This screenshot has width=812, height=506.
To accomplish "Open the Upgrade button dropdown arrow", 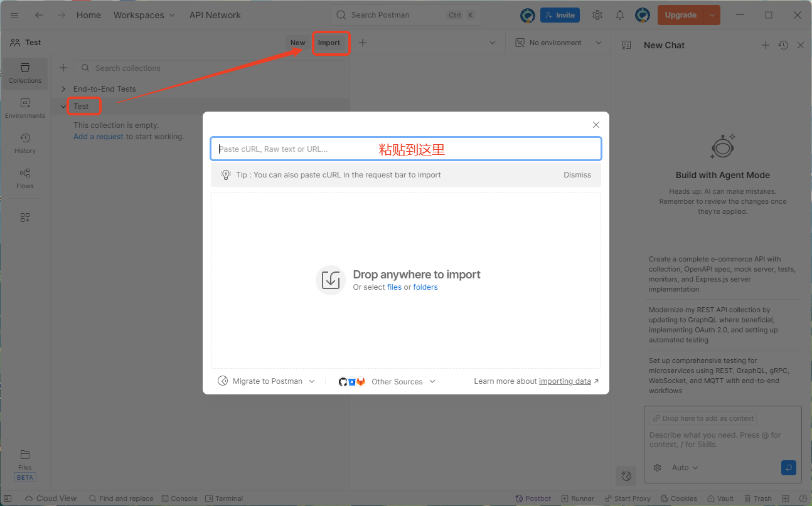I will pyautogui.click(x=712, y=15).
